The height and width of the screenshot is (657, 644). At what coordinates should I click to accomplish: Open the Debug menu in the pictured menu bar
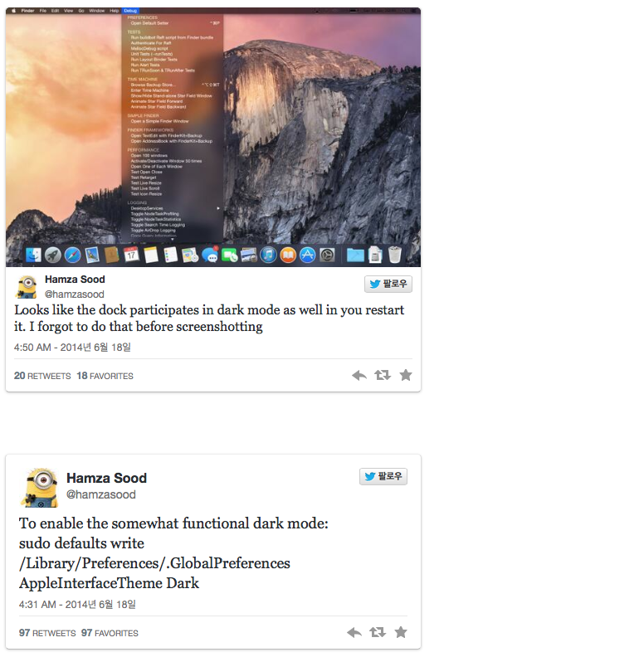tap(130, 11)
